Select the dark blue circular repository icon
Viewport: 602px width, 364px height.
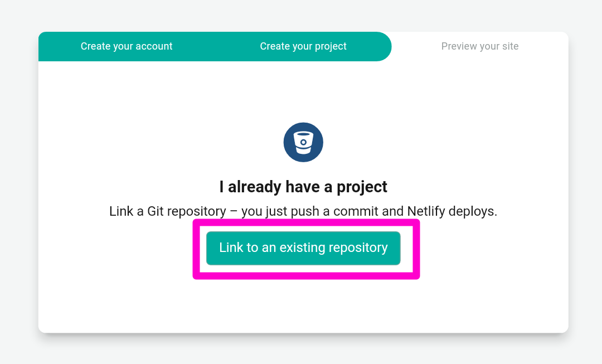303,143
